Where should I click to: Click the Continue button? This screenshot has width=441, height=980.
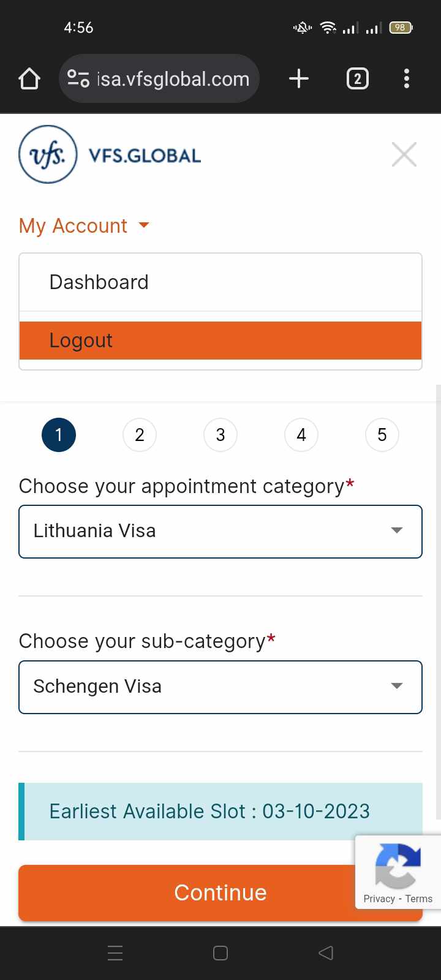point(221,892)
